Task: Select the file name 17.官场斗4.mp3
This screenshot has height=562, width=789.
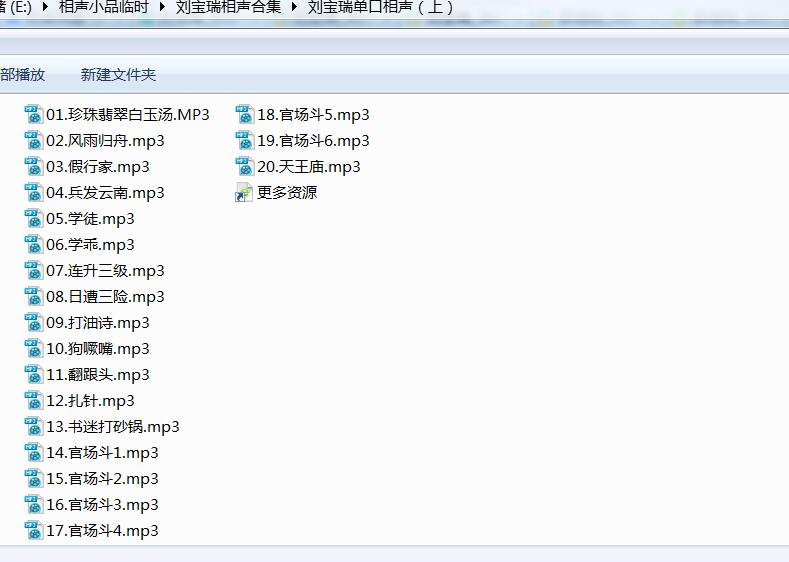Action: click(x=102, y=531)
